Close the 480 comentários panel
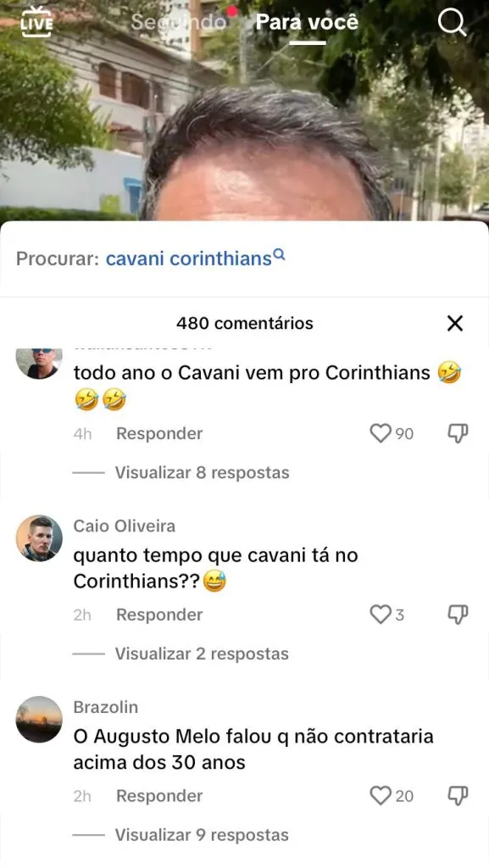The width and height of the screenshot is (489, 868). click(x=455, y=323)
